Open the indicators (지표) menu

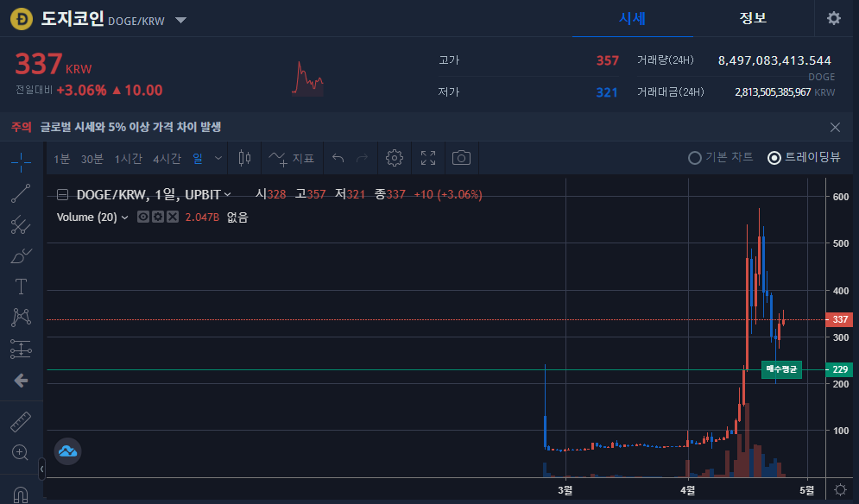point(292,158)
